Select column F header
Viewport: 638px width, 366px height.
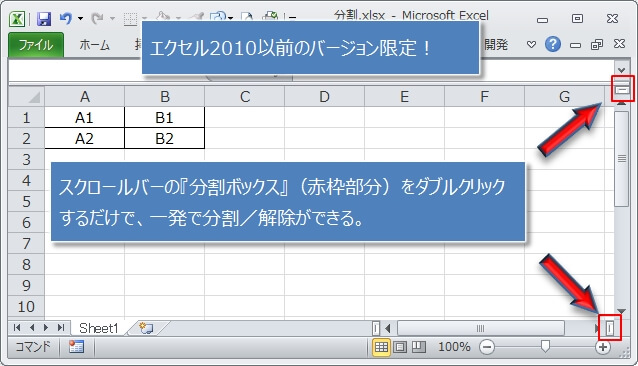484,97
